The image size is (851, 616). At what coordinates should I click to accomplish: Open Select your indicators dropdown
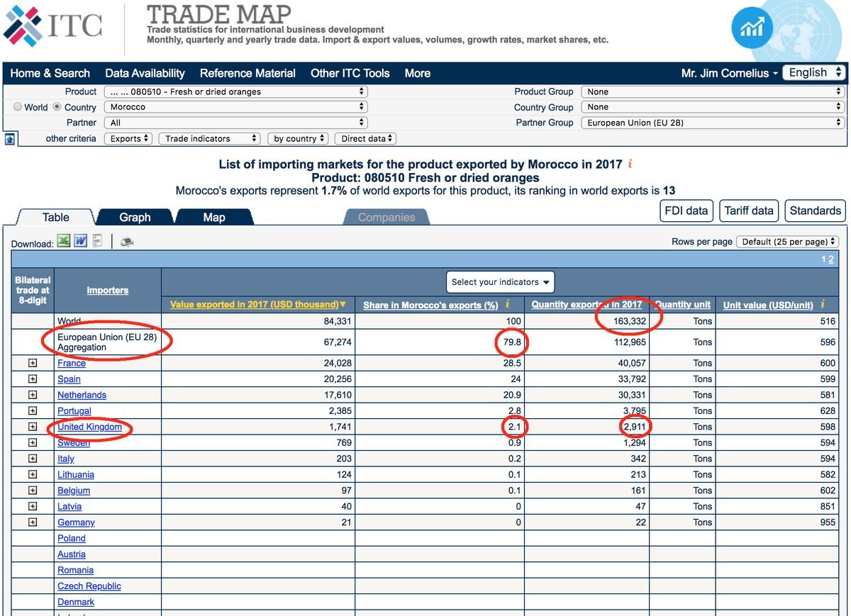coord(501,282)
